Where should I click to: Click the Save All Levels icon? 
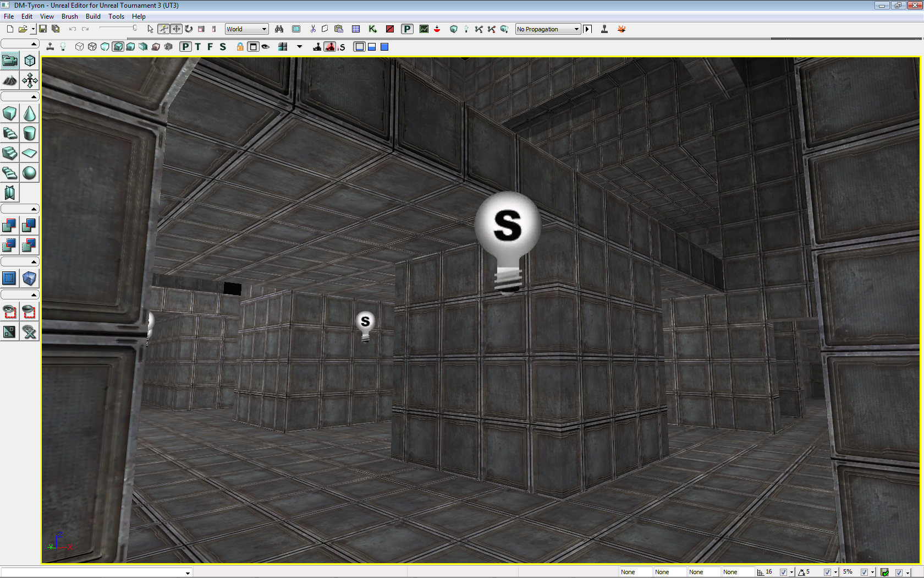[56, 29]
